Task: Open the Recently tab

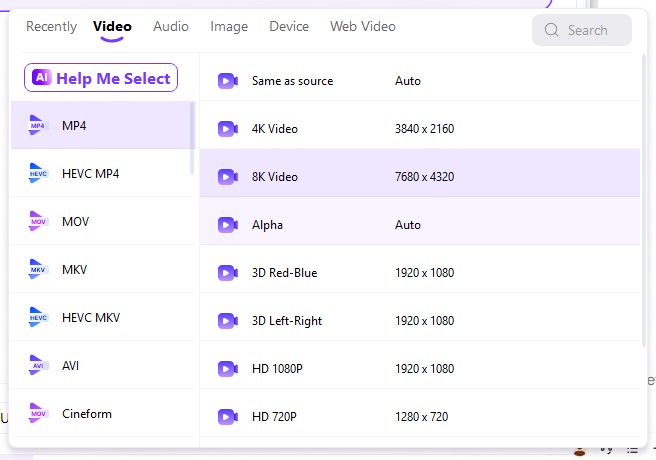Action: pyautogui.click(x=51, y=26)
